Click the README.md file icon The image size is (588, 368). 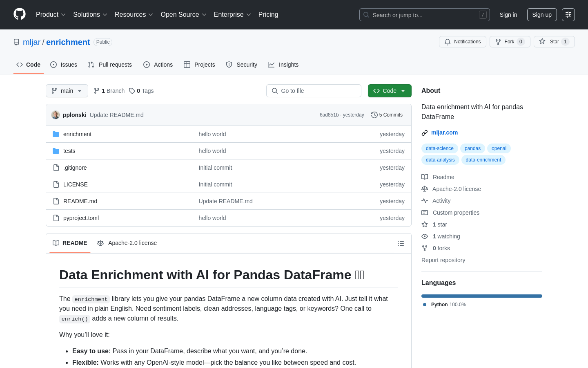[x=56, y=201]
